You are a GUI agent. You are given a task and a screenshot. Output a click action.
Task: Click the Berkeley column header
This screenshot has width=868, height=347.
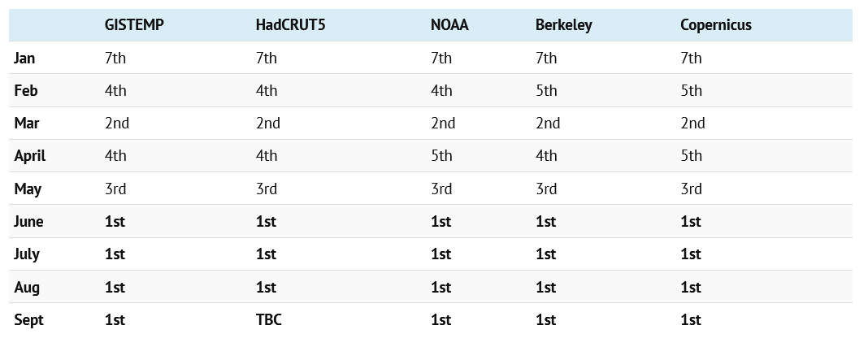point(563,25)
